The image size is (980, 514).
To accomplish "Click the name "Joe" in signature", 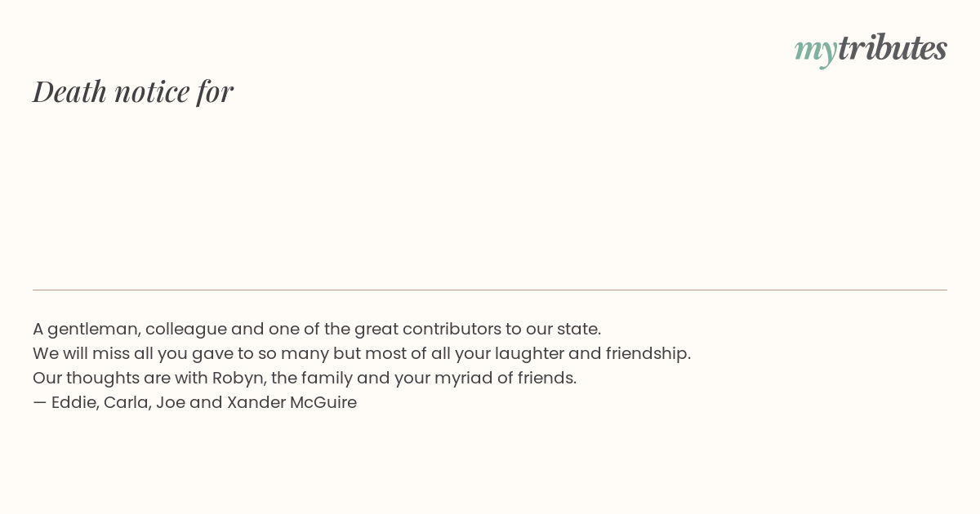I will click(x=171, y=403).
